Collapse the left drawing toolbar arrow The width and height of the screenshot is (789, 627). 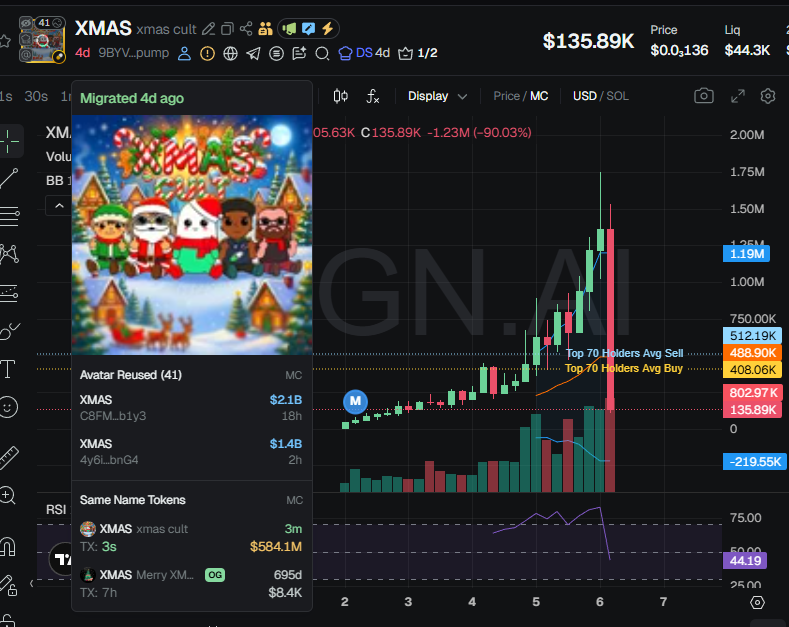coord(32,584)
